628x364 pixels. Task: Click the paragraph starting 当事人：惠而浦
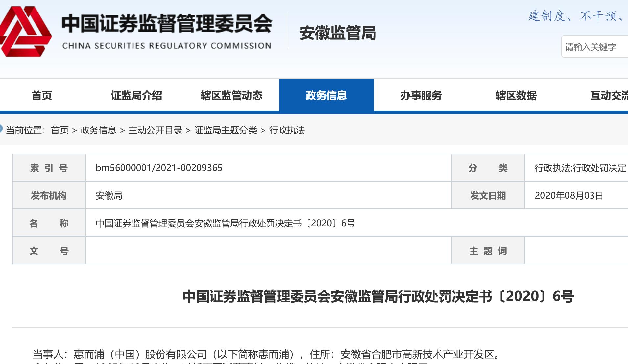coord(267,354)
